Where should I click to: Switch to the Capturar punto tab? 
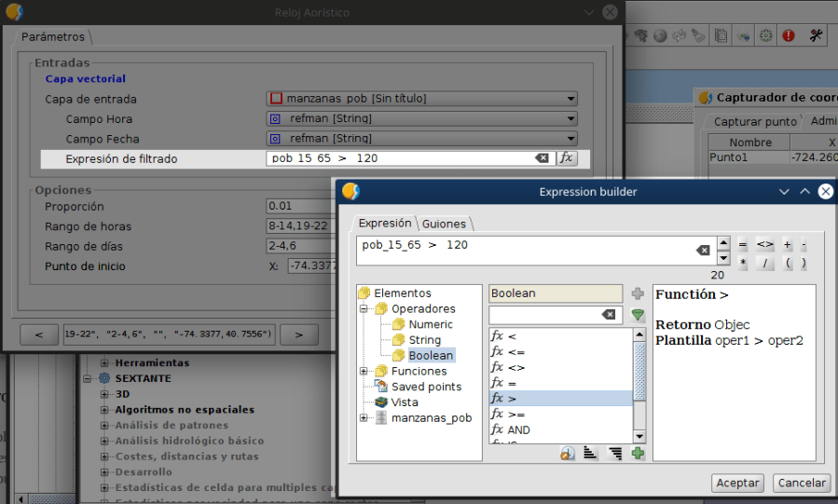(x=754, y=122)
